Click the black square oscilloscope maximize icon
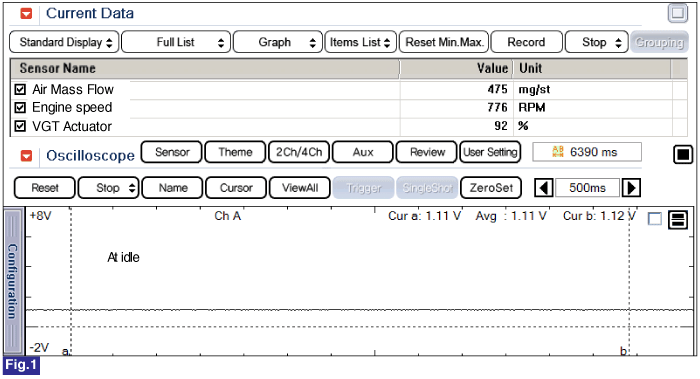Image resolution: width=700 pixels, height=379 pixels. click(683, 154)
